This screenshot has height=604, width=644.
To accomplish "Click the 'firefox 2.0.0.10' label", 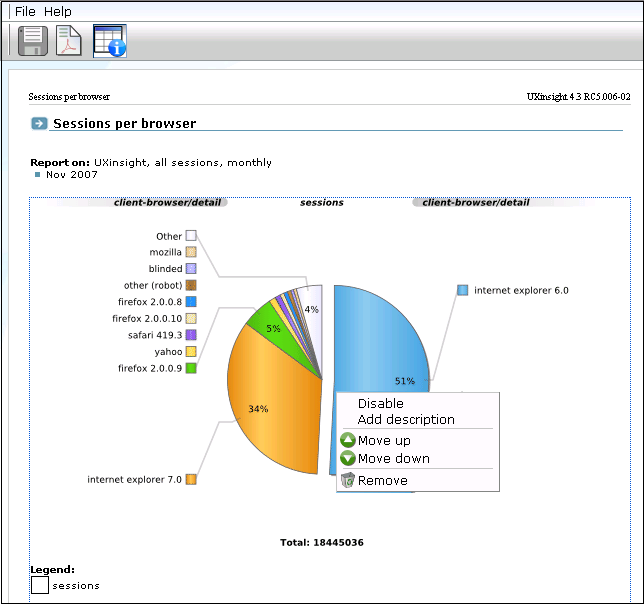I will click(x=147, y=318).
